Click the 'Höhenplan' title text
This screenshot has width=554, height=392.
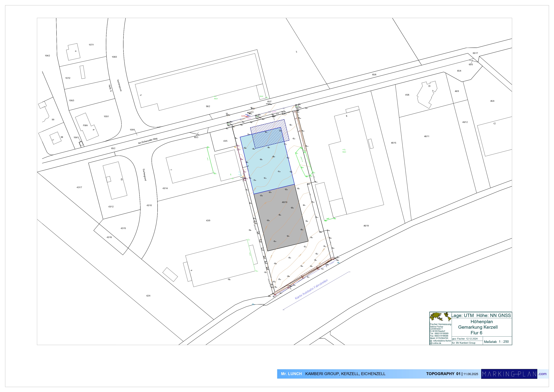click(481, 322)
